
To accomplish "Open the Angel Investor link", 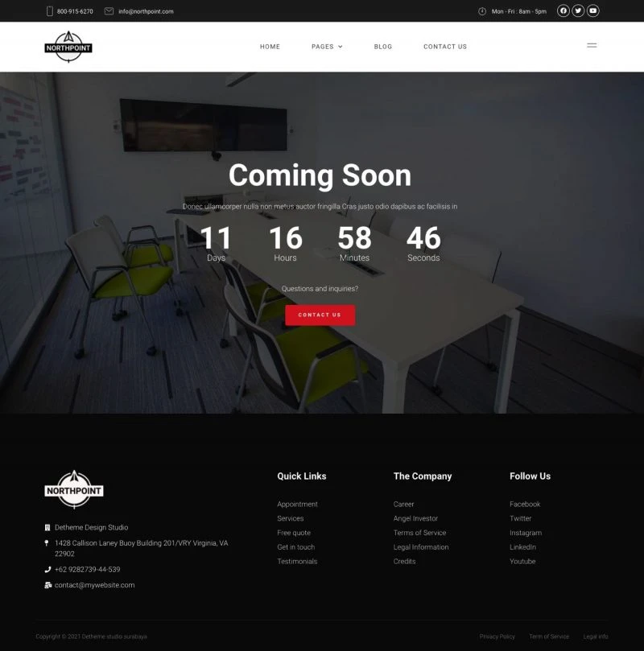I will pyautogui.click(x=415, y=519).
